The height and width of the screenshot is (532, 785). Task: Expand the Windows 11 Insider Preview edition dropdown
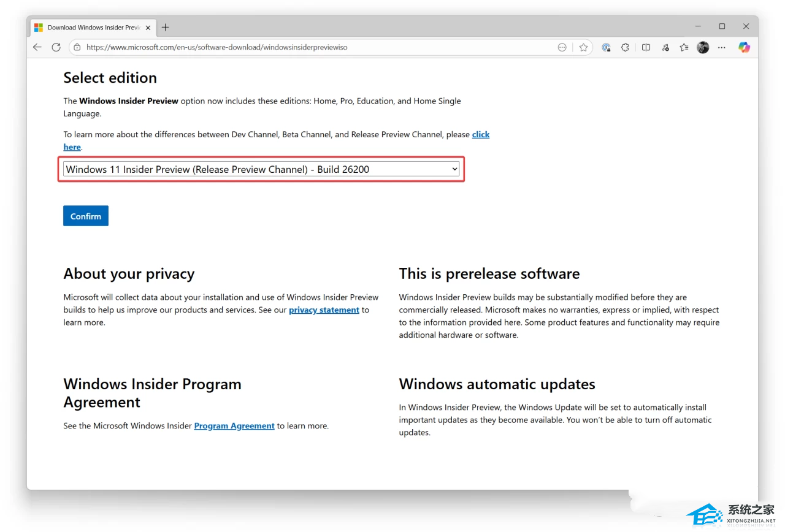[x=261, y=169]
